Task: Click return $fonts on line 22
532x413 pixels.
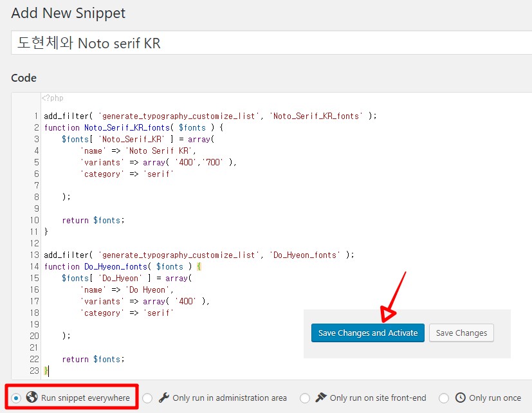Action: [x=93, y=359]
